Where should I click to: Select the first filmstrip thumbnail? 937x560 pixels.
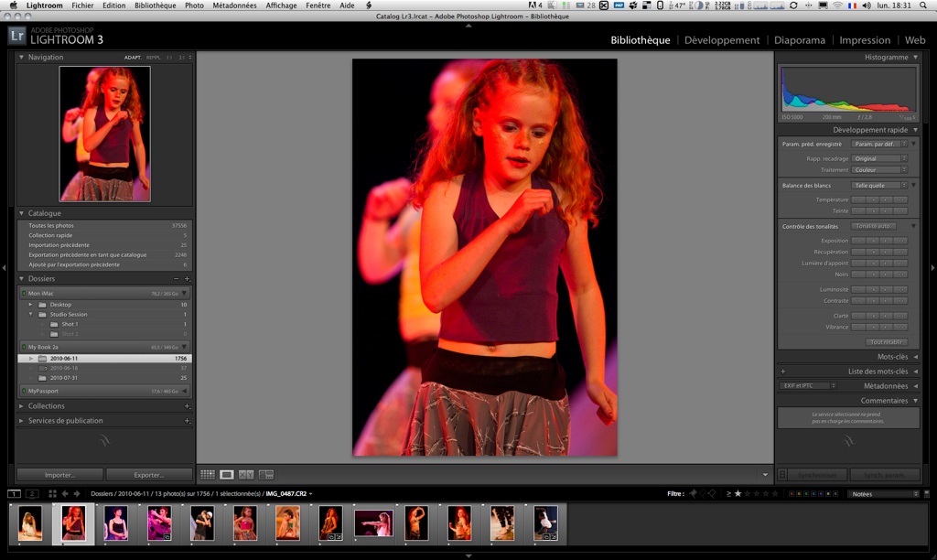pos(30,523)
